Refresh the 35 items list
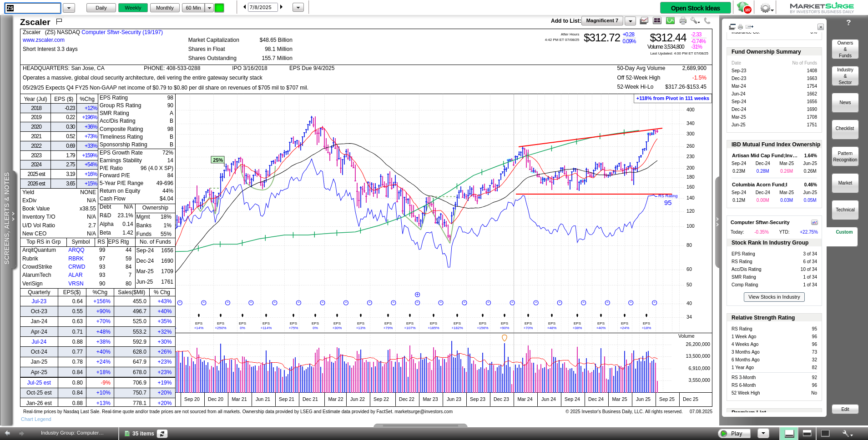The width and height of the screenshot is (868, 440). coord(162,434)
